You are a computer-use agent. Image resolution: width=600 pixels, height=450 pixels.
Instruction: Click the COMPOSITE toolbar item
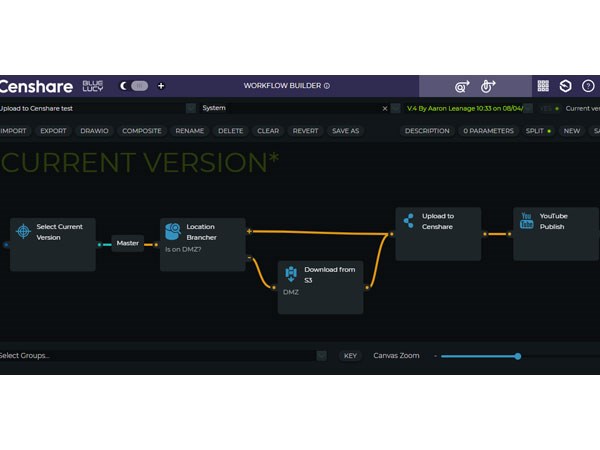click(x=141, y=131)
